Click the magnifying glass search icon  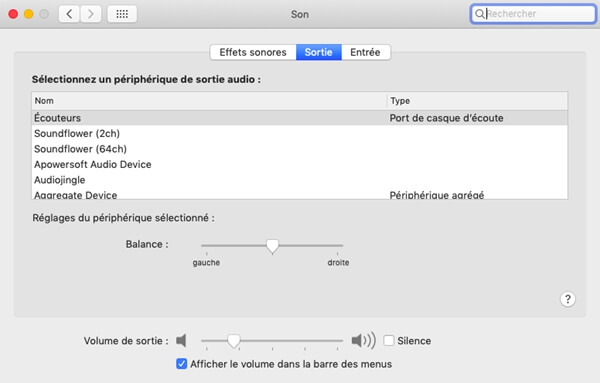pos(479,14)
